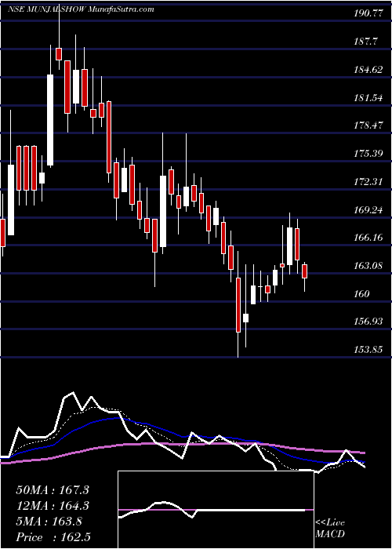Viewport: 392px width, 549px height.
Task: Click the 12MA : 164.3 readout
Action: 53,506
